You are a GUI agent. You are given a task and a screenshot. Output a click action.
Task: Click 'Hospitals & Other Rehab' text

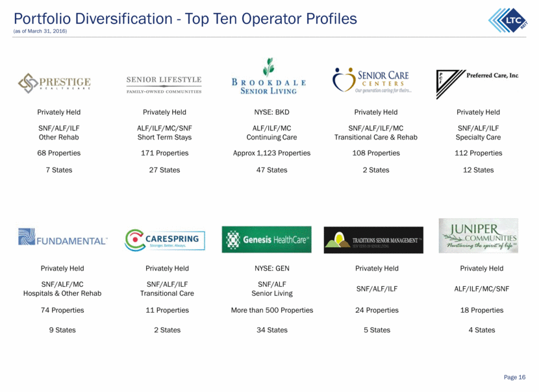point(62,293)
